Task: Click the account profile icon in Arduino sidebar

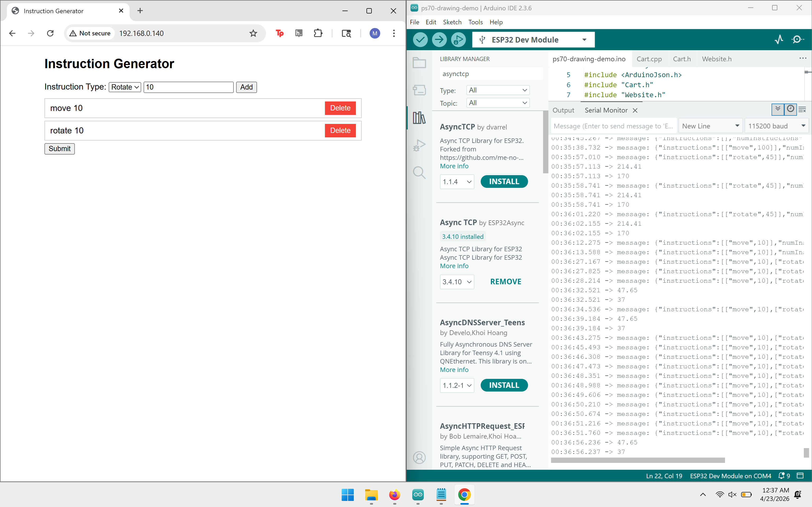Action: click(419, 457)
